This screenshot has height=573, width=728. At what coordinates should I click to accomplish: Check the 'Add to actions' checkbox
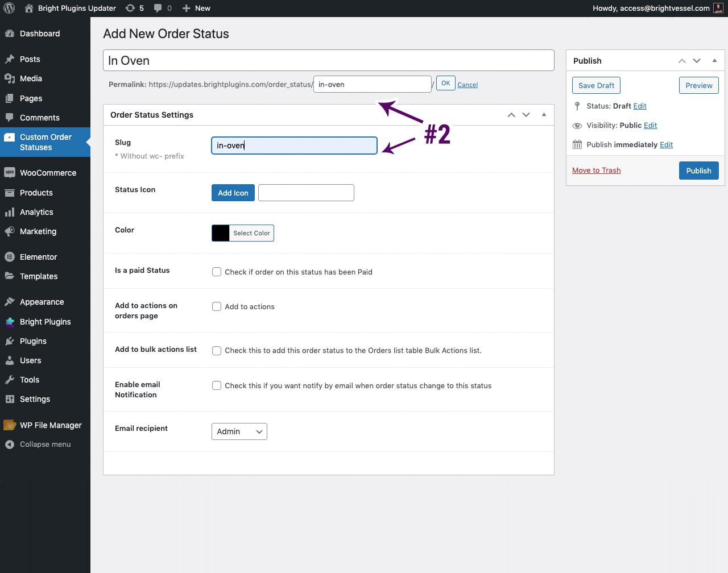pos(217,306)
